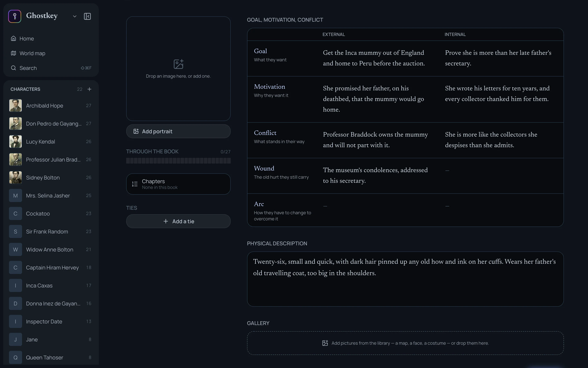Viewport: 588px width, 368px height.
Task: Click the physical description text box
Action: [x=405, y=279]
